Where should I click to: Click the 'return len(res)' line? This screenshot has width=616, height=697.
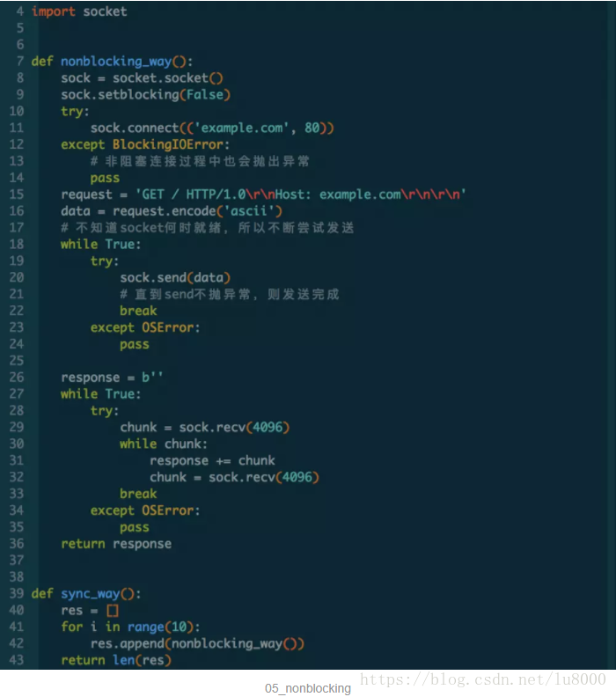click(x=116, y=660)
